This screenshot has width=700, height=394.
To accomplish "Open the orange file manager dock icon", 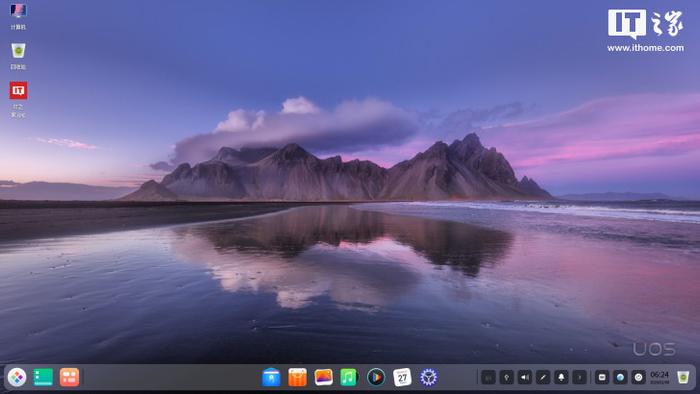I will pos(297,377).
